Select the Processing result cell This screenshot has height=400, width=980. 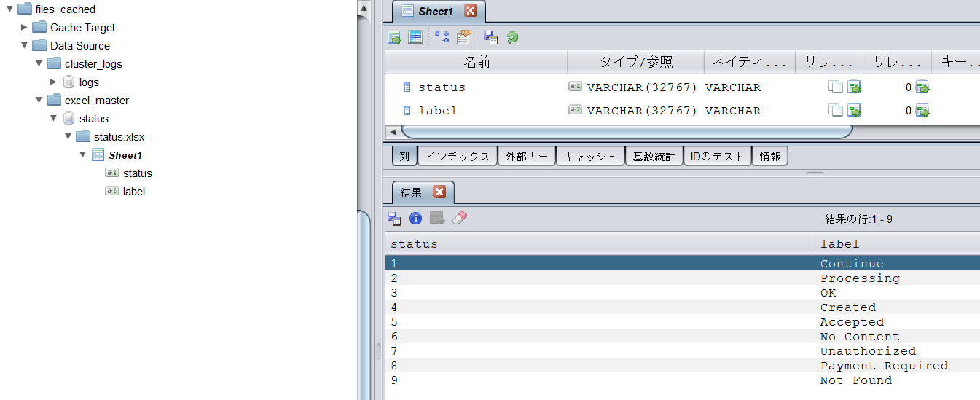[860, 278]
